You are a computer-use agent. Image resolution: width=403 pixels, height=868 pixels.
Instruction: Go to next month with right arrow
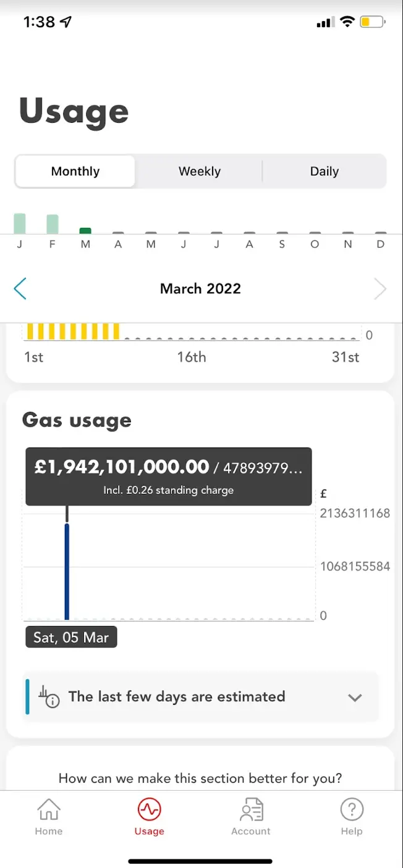380,288
